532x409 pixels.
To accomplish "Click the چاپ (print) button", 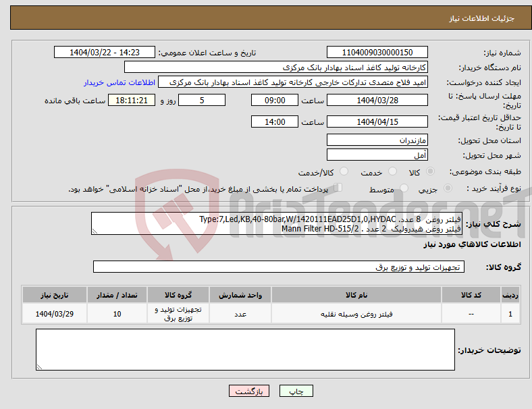I will pyautogui.click(x=296, y=391).
